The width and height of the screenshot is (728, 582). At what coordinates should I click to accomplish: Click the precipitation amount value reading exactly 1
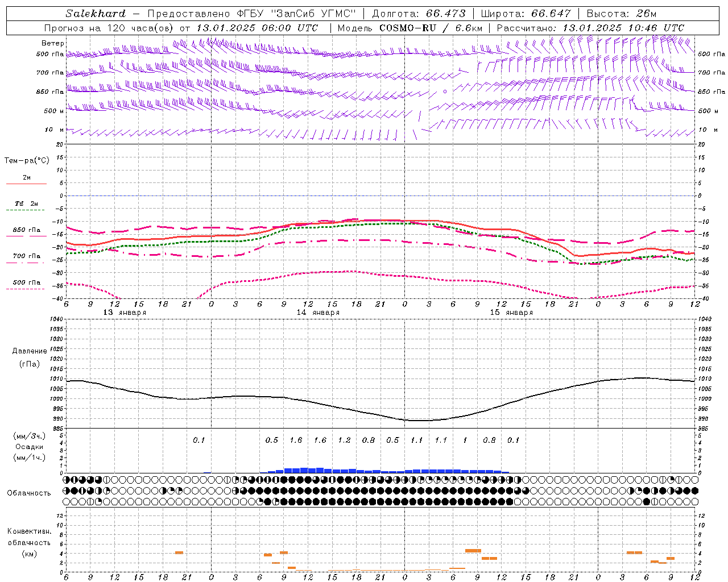pyautogui.click(x=465, y=440)
